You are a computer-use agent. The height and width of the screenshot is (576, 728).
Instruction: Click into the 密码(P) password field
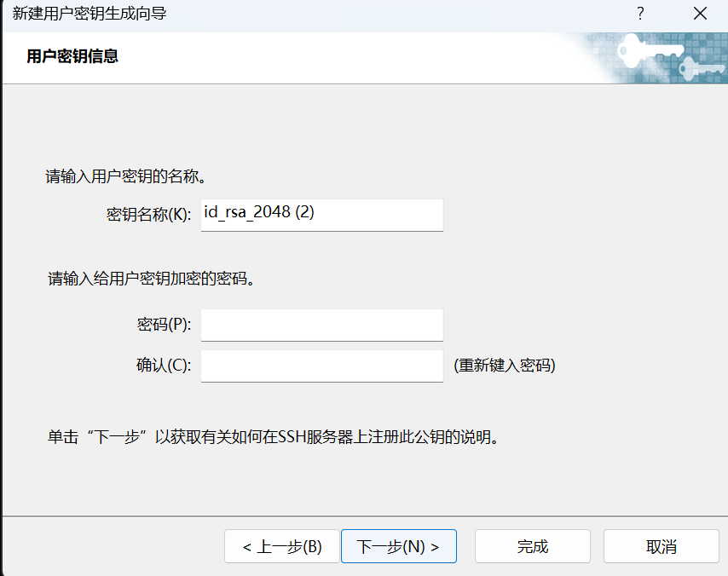[321, 325]
